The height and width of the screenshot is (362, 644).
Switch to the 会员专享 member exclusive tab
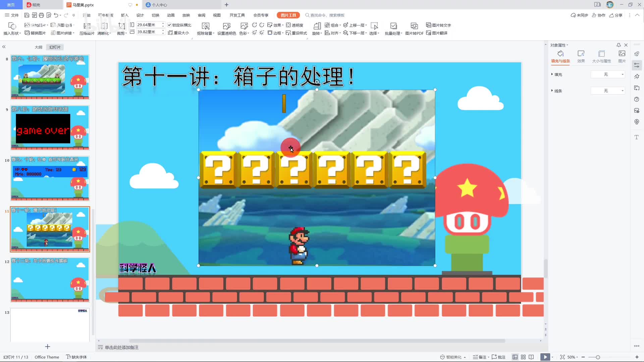pyautogui.click(x=261, y=15)
